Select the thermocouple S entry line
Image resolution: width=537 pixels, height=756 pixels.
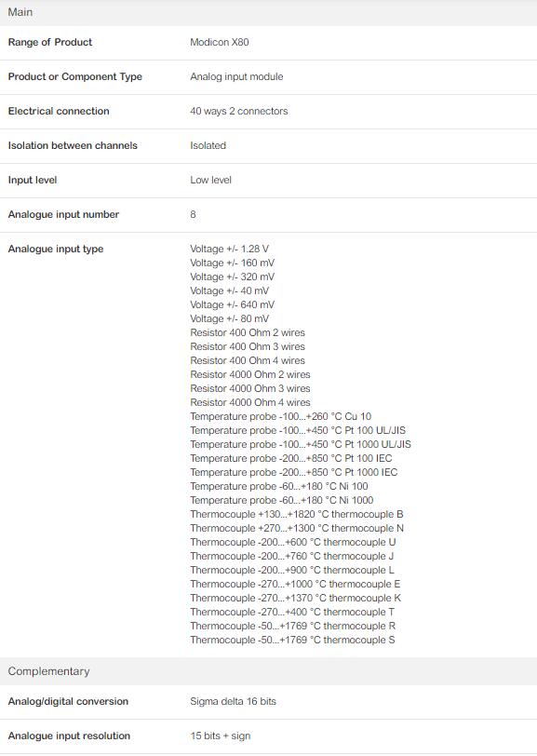292,641
